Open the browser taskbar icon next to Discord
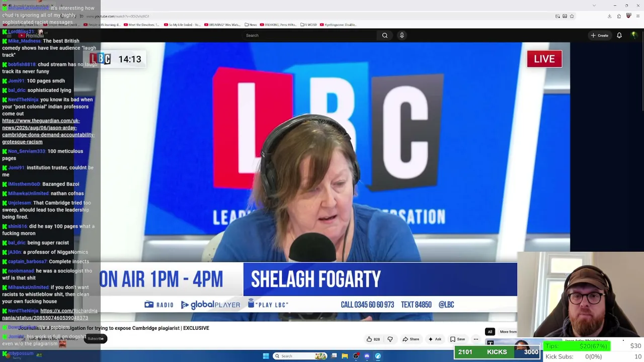 (378, 356)
